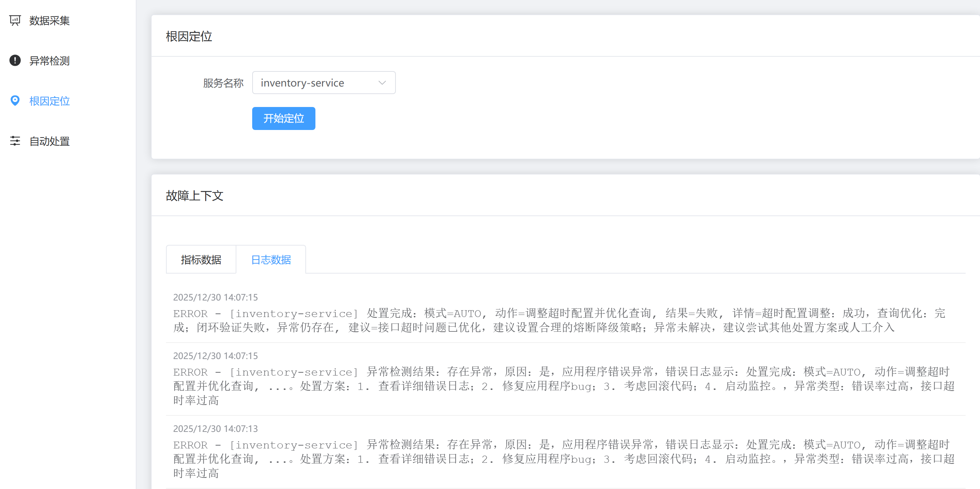This screenshot has width=980, height=489.
Task: Click the 开始定位 button
Action: point(283,118)
